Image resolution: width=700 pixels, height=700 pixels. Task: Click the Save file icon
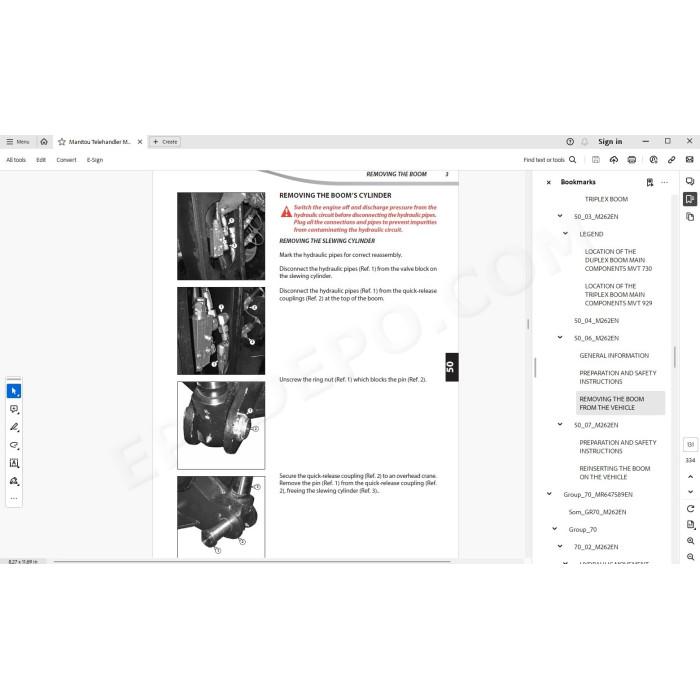coord(596,160)
